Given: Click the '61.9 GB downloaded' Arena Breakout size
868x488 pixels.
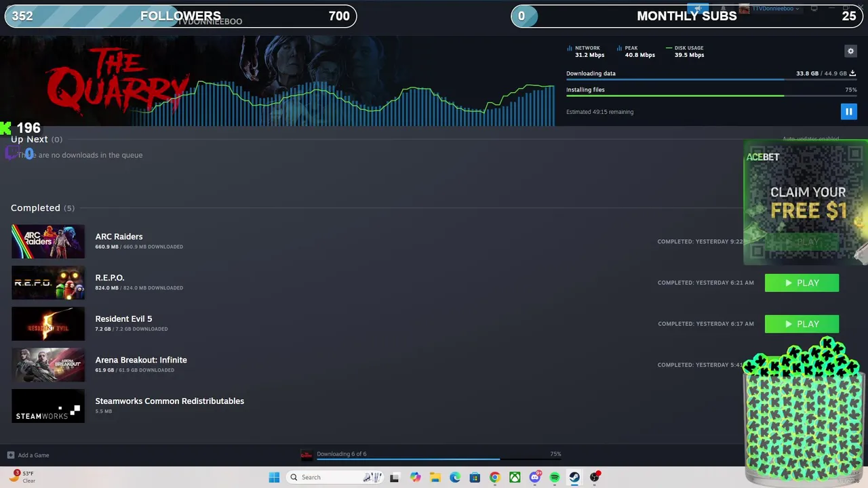Looking at the screenshot, I should 135,370.
